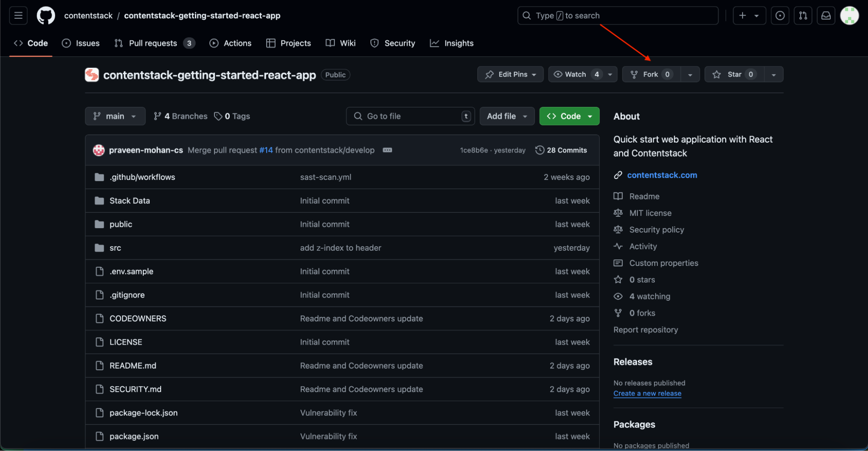The image size is (868, 451).
Task: Open the Add file dropdown
Action: 507,116
